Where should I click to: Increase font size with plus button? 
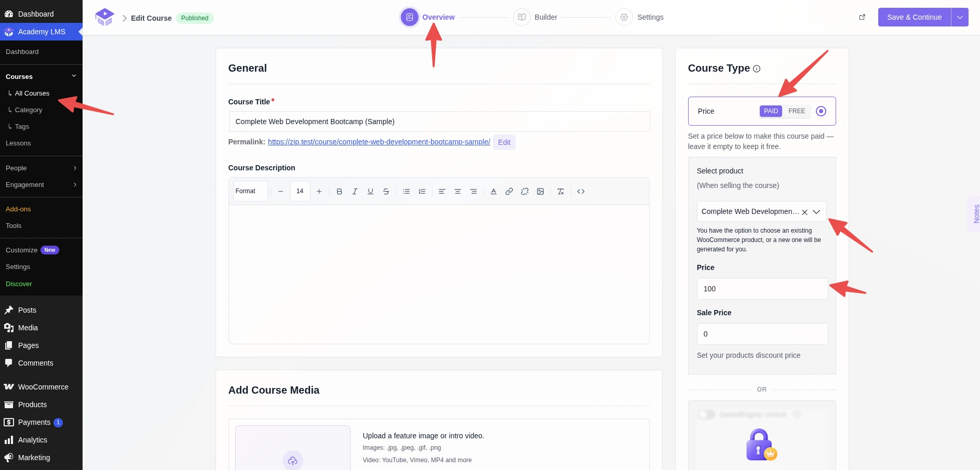[319, 192]
